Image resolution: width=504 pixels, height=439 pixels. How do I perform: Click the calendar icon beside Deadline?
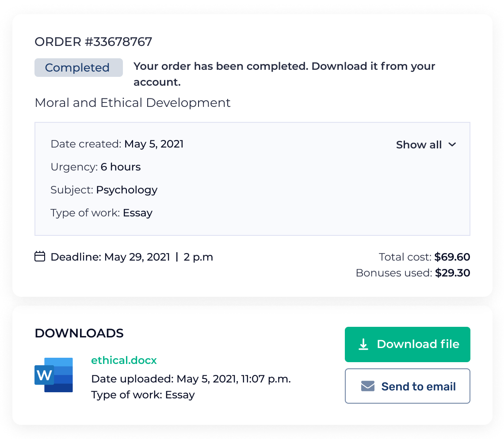click(40, 257)
